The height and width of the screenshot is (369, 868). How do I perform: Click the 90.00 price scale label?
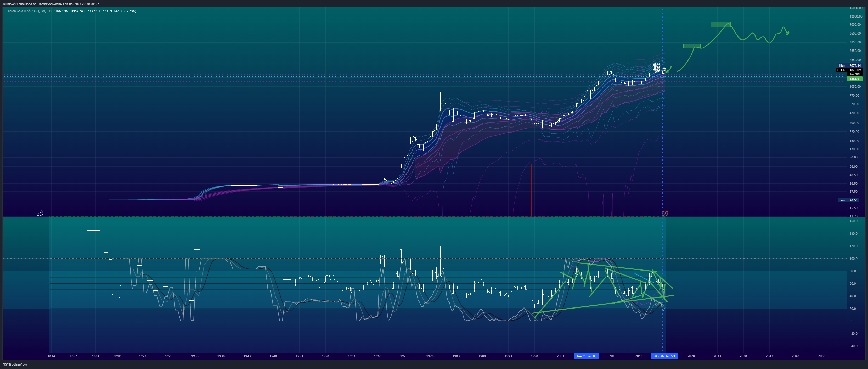854,157
